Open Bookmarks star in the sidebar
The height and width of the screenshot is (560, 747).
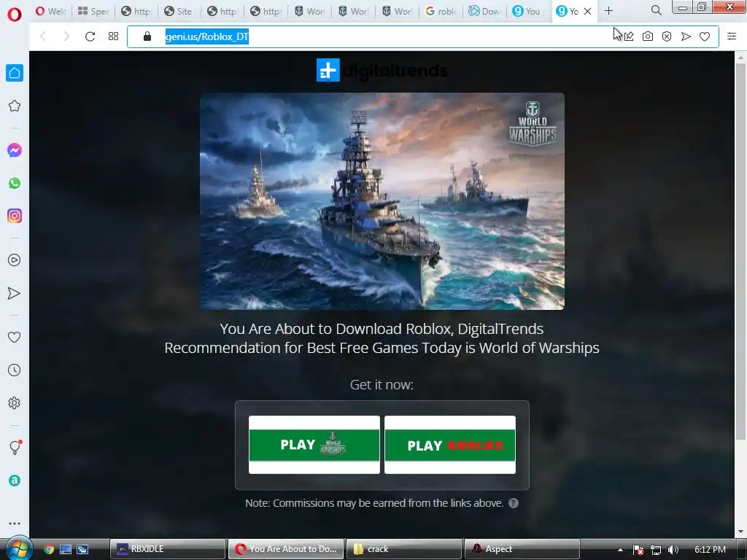tap(15, 106)
